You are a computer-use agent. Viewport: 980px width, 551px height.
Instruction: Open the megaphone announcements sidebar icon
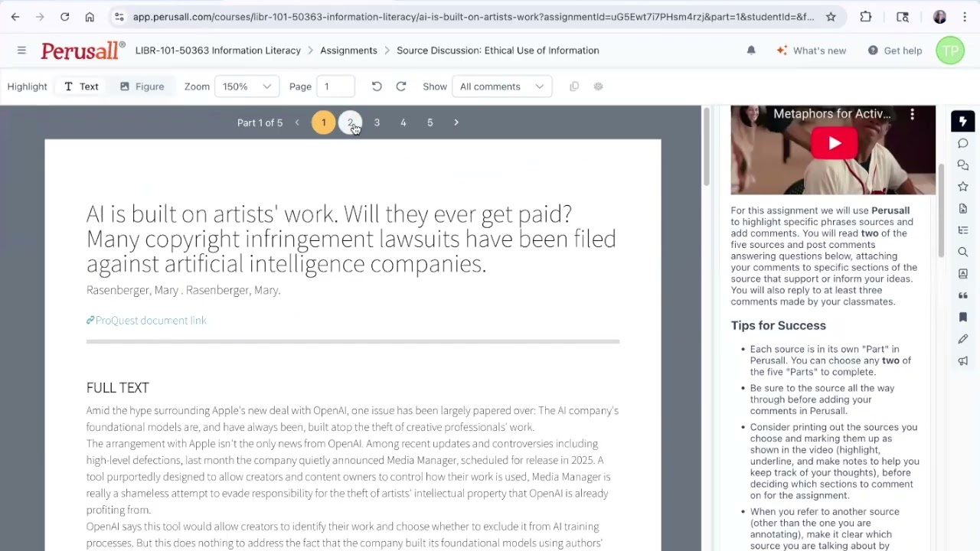pos(963,360)
